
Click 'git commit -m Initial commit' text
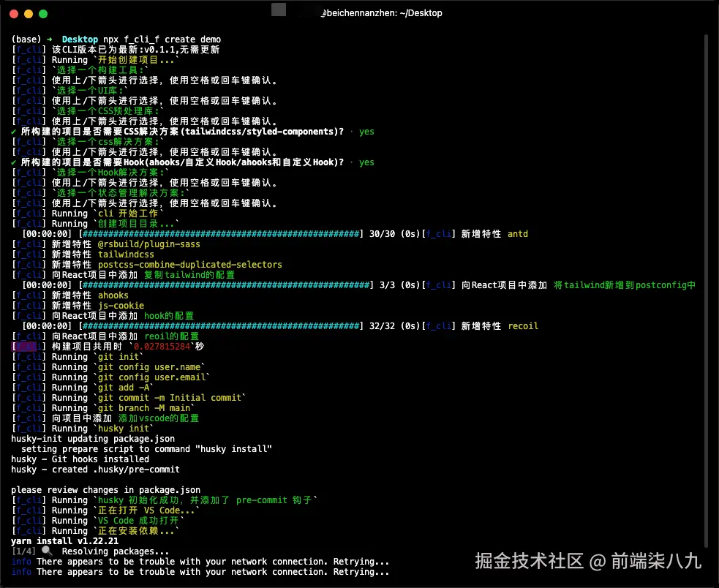click(170, 398)
